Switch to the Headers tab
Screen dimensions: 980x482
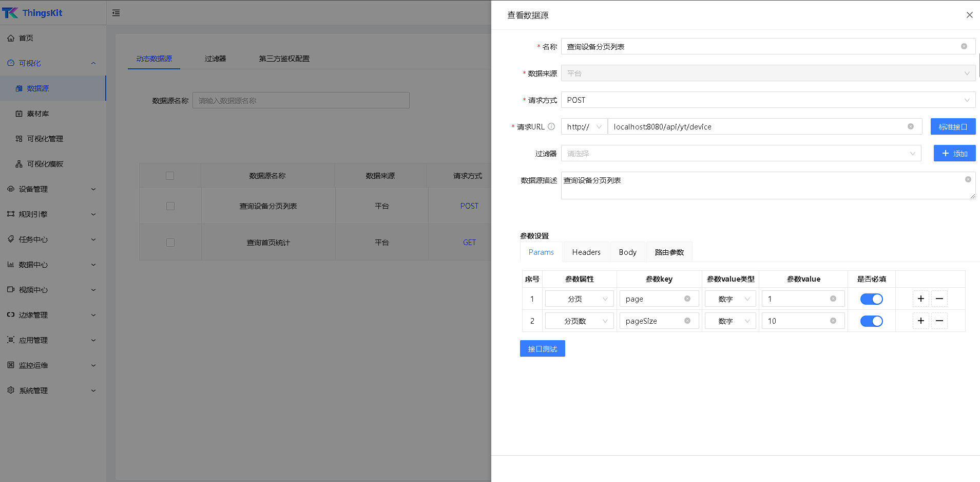586,252
